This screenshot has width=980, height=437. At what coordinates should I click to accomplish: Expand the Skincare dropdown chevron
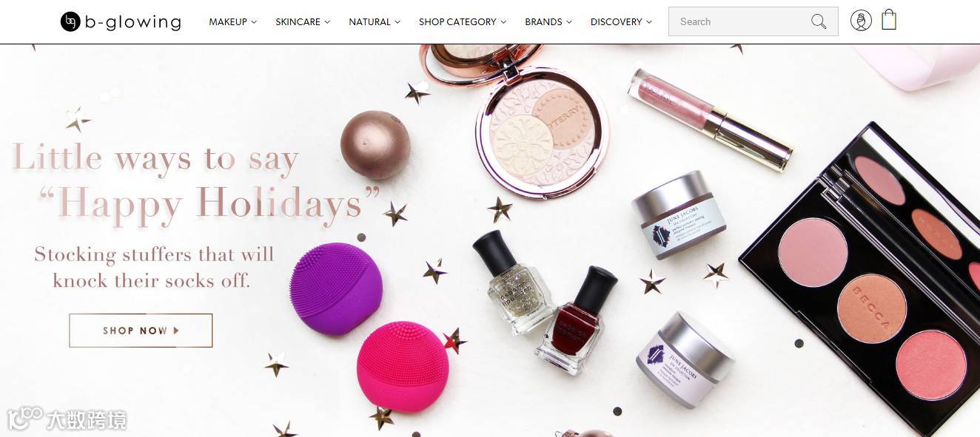pyautogui.click(x=327, y=22)
